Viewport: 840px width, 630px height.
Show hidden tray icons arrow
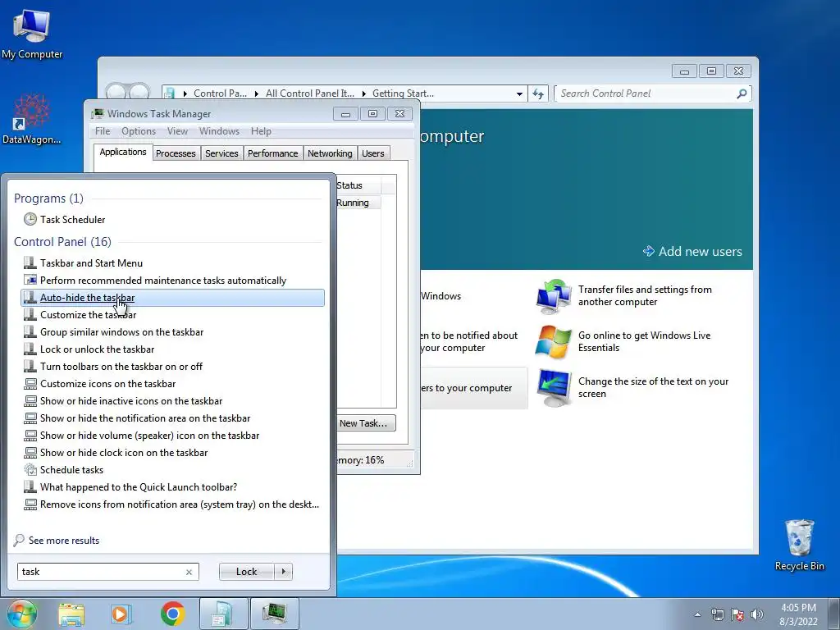pos(697,614)
